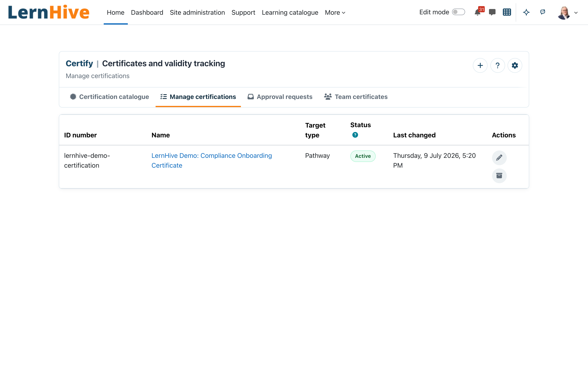Click the ID number column header
This screenshot has width=588, height=368.
coord(80,135)
